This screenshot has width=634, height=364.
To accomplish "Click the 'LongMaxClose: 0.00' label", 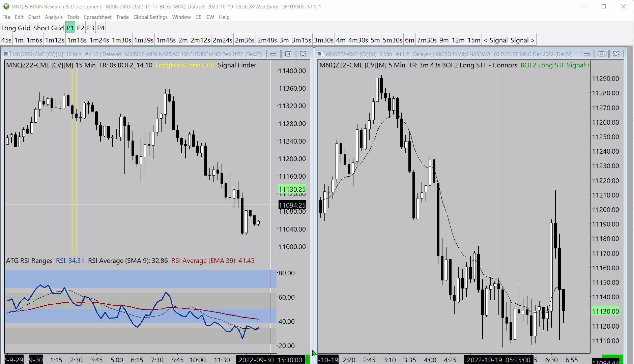I will pyautogui.click(x=185, y=65).
